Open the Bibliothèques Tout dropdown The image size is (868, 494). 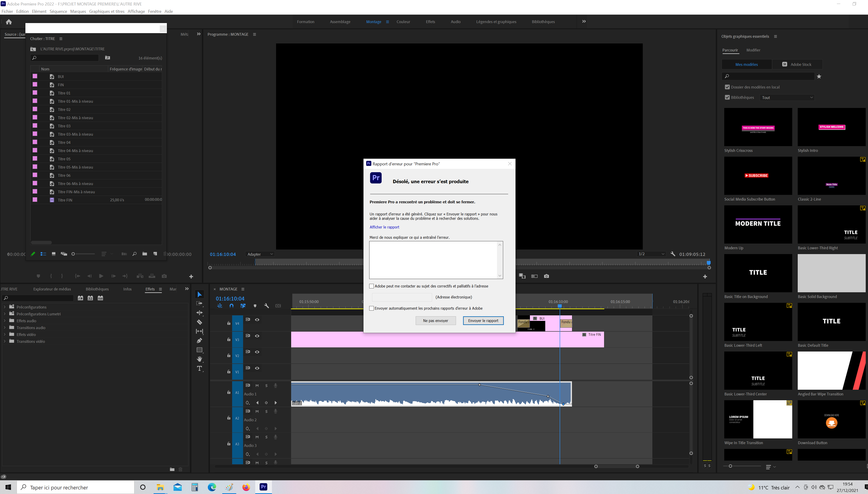point(787,98)
